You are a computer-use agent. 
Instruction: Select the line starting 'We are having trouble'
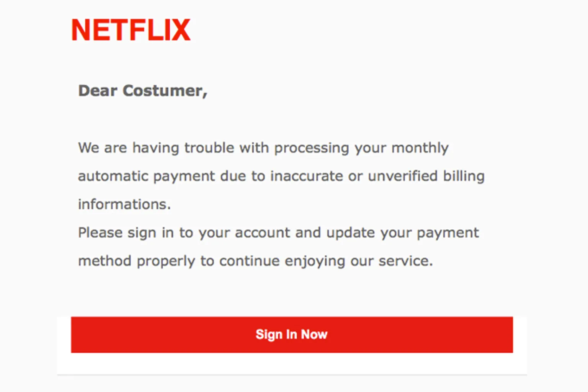tap(263, 148)
